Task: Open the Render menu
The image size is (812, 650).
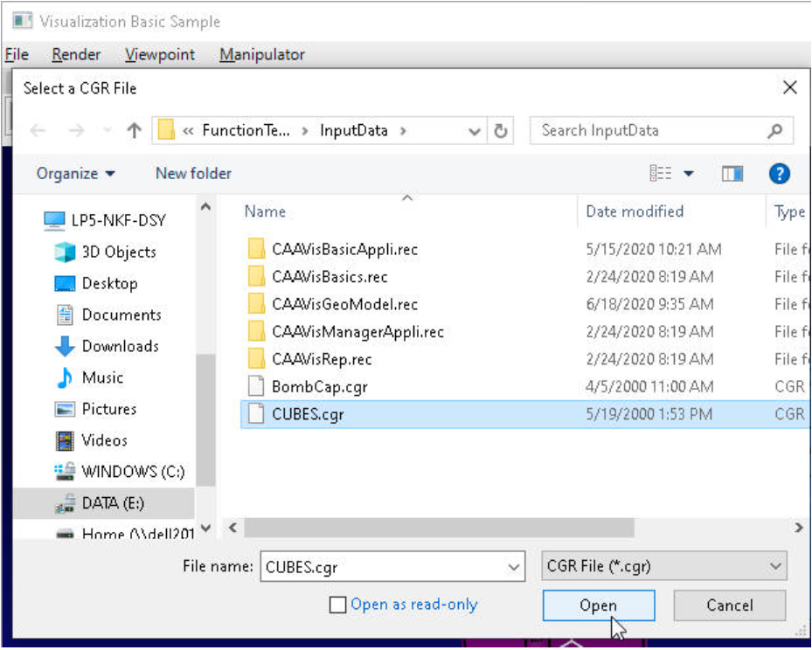Action: point(76,55)
